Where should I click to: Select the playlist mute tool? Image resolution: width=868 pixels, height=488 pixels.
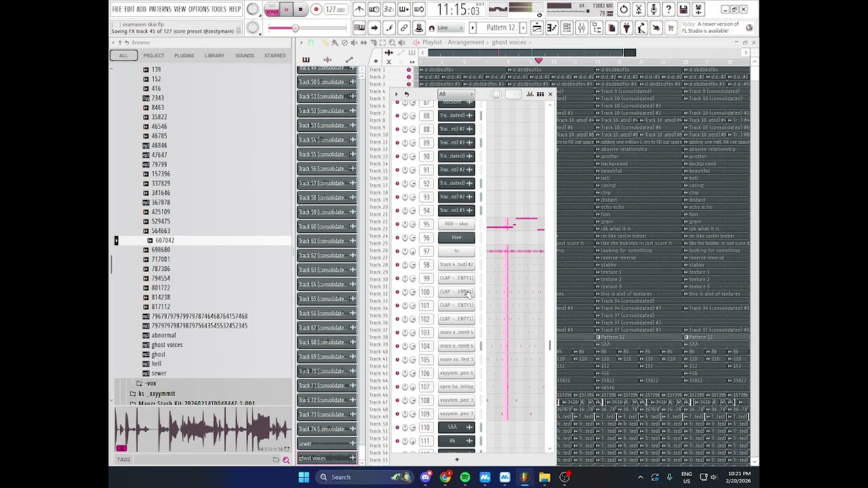(354, 43)
